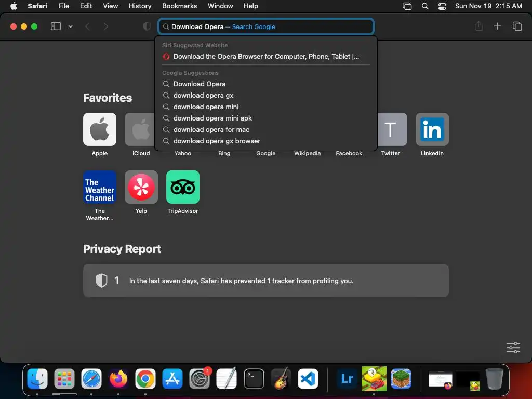
Task: Open the privacy shield icon in toolbar
Action: pos(147,26)
